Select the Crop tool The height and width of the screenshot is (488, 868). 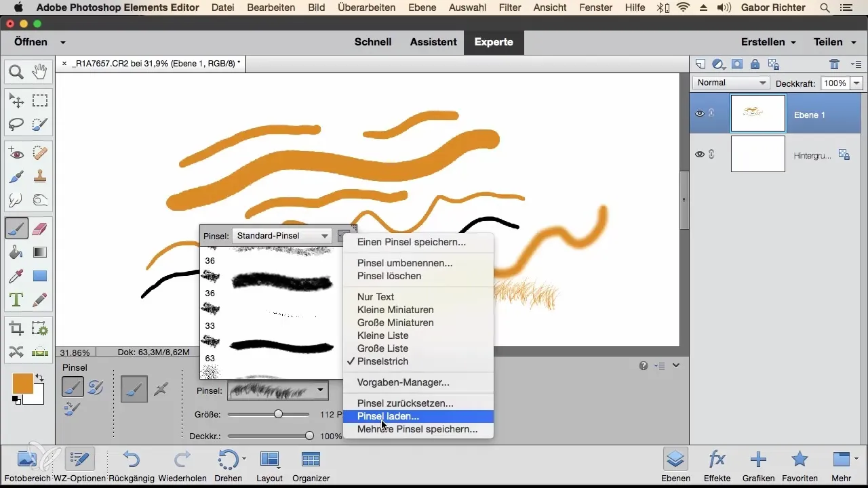(16, 329)
